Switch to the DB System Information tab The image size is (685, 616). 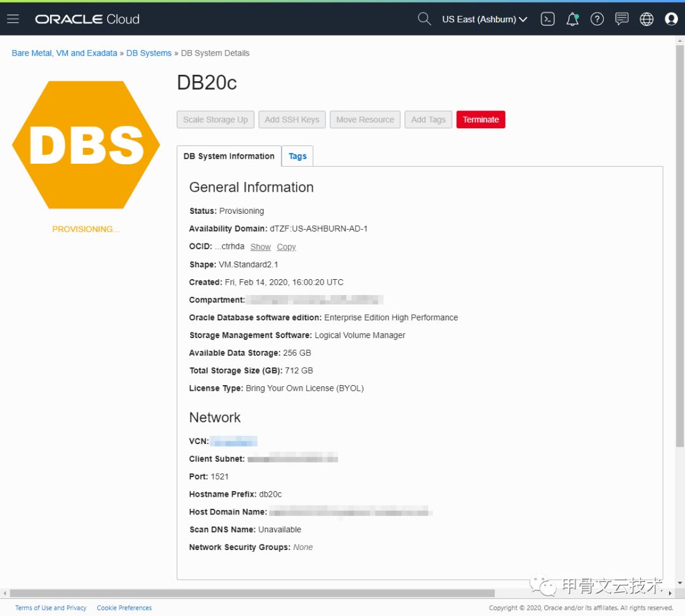click(x=229, y=156)
